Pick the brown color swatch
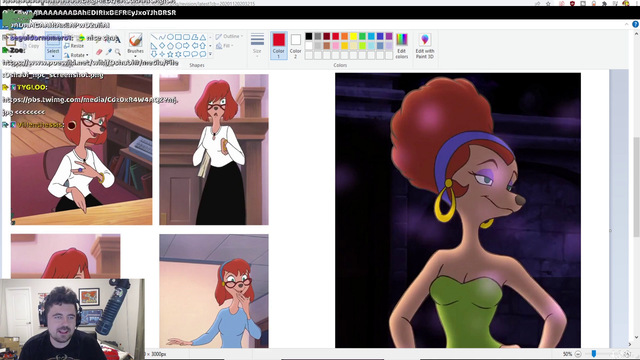Image resolution: width=640 pixels, height=360 pixels. [x=327, y=46]
